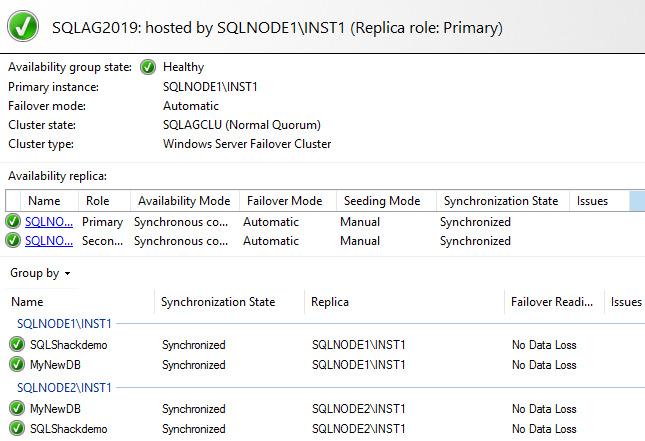This screenshot has width=645, height=441.
Task: Click the Primary replica row status icon
Action: pyautogui.click(x=13, y=222)
